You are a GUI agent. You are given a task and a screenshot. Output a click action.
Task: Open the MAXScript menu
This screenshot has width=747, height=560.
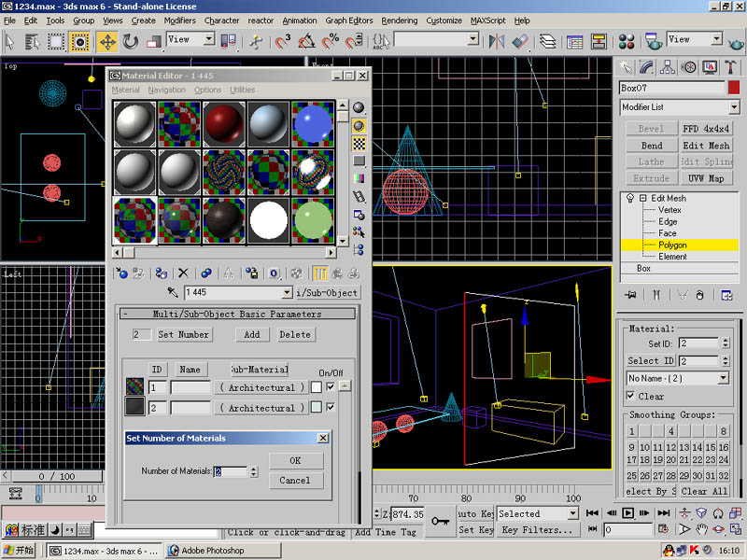click(x=487, y=21)
